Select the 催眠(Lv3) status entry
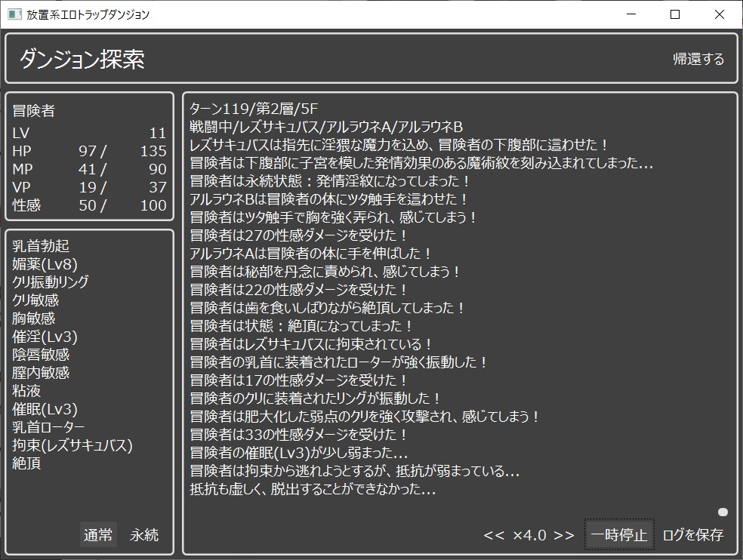This screenshot has width=743, height=560. (x=45, y=409)
